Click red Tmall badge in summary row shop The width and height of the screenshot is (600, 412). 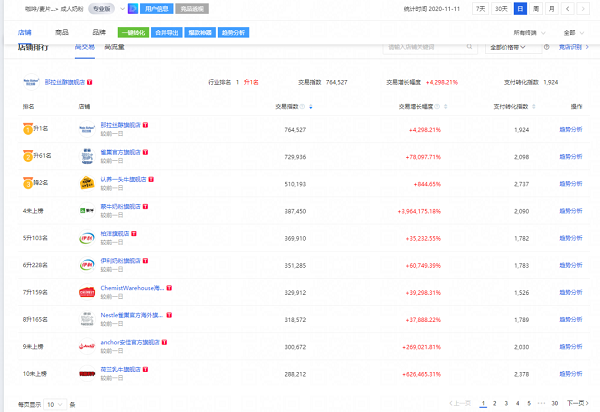pos(90,82)
